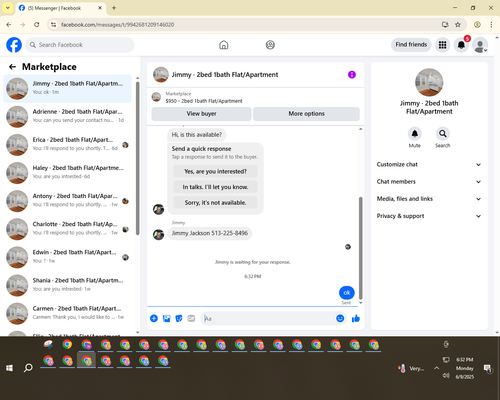
Task: Send quick reply Yes, are you interested?
Action: point(215,171)
